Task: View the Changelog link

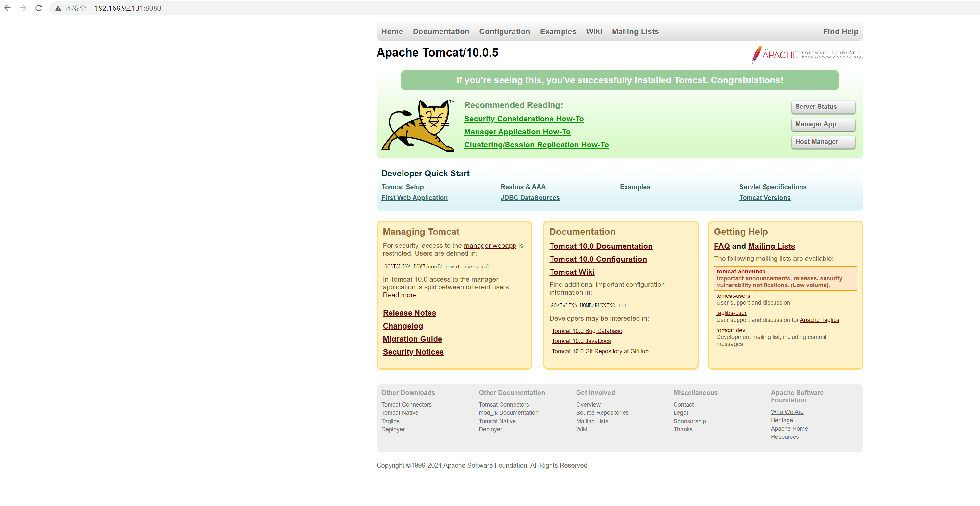Action: 403,326
